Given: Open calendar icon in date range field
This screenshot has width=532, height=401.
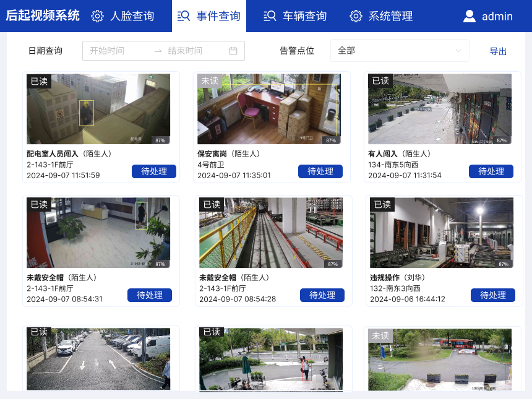Looking at the screenshot, I should (x=233, y=51).
